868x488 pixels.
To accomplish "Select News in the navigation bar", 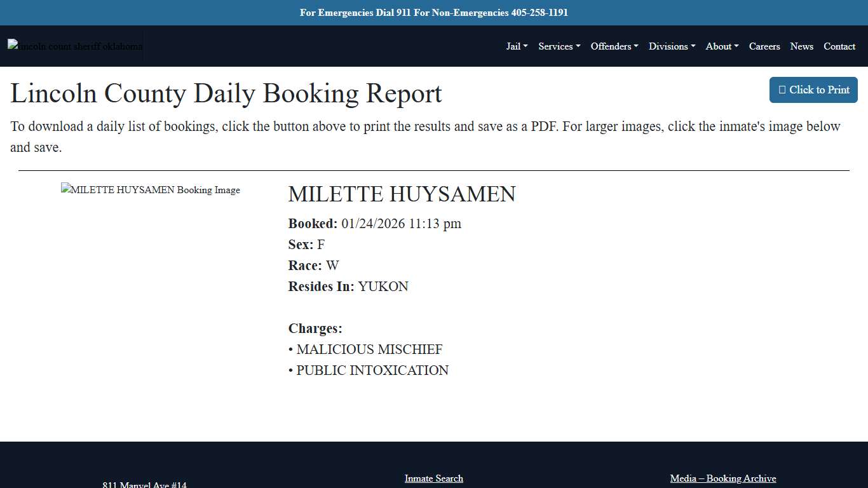I will 801,46.
